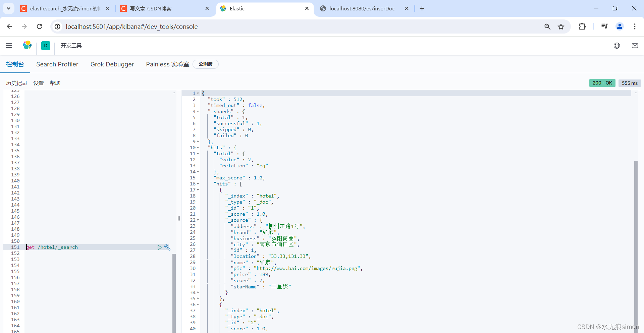Click the 公测版 beta badge
Image resolution: width=644 pixels, height=333 pixels.
205,64
